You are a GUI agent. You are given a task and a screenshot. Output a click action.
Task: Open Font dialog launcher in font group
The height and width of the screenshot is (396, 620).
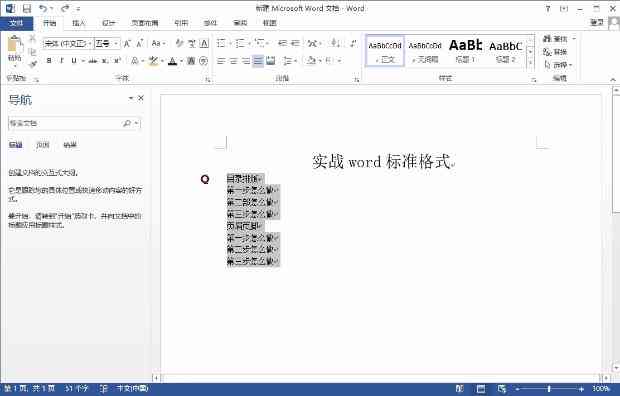207,80
